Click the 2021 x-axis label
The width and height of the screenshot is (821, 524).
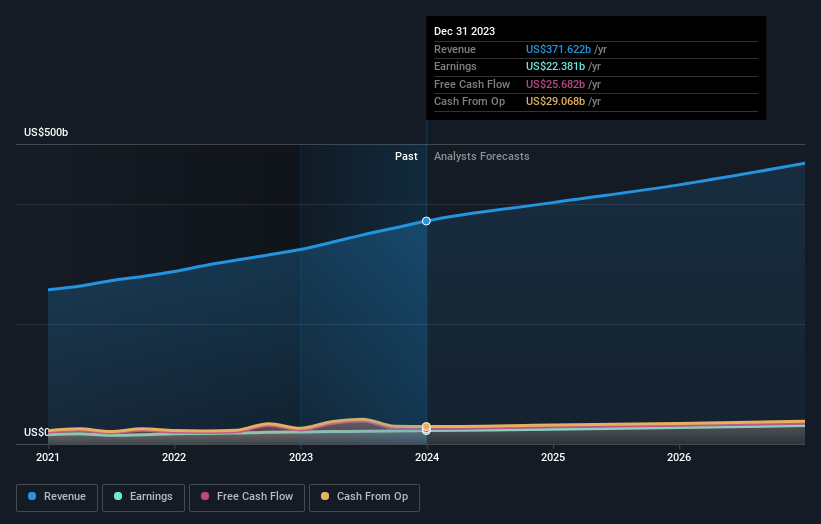coord(48,457)
